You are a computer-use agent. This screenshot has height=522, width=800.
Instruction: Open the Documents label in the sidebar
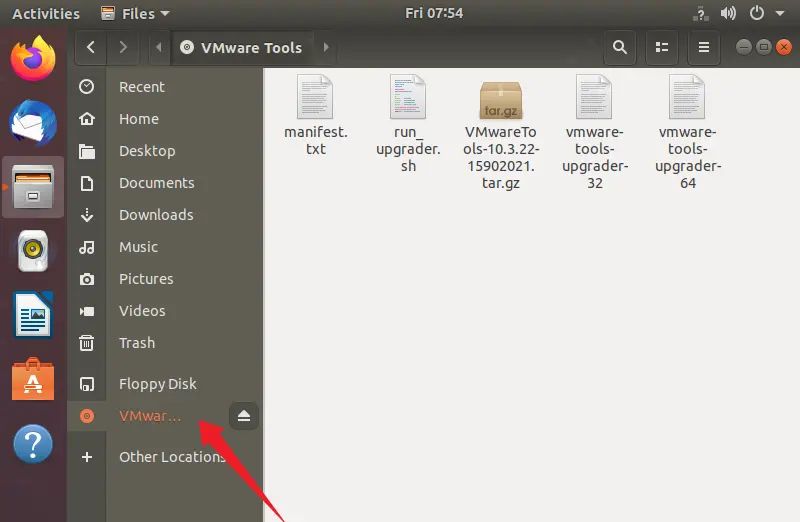pyautogui.click(x=157, y=183)
